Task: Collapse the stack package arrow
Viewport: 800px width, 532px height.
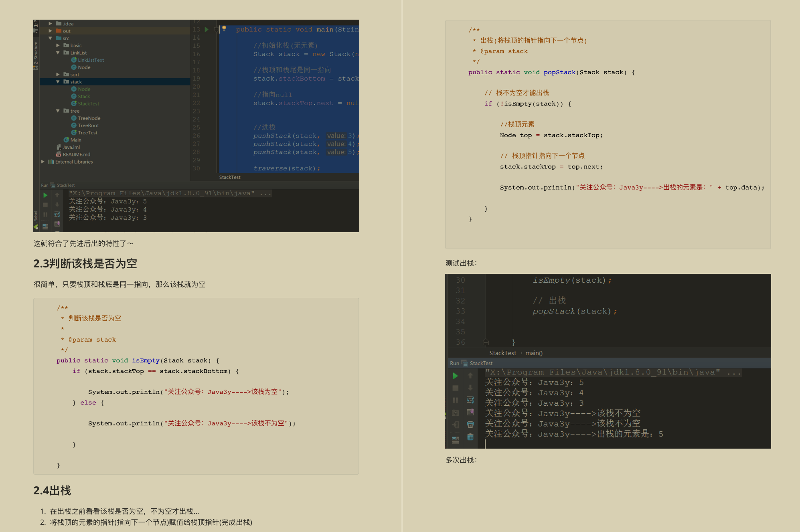Action: 58,82
